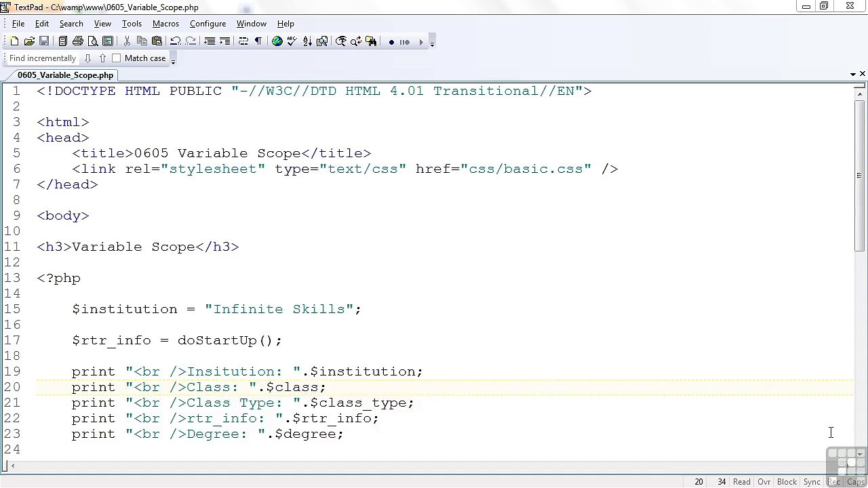Toggle the Block mode status indicator
868x488 pixels.
[x=787, y=482]
